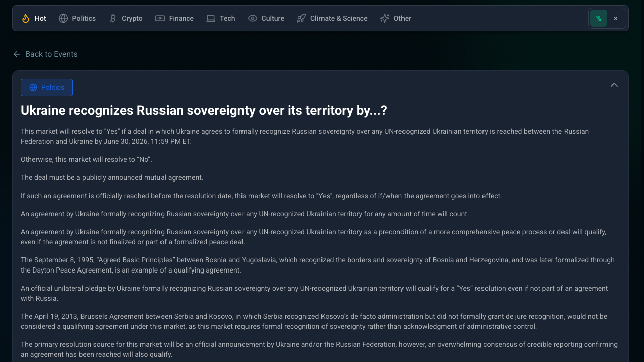
Task: Open Climate & Science category
Action: tap(339, 18)
